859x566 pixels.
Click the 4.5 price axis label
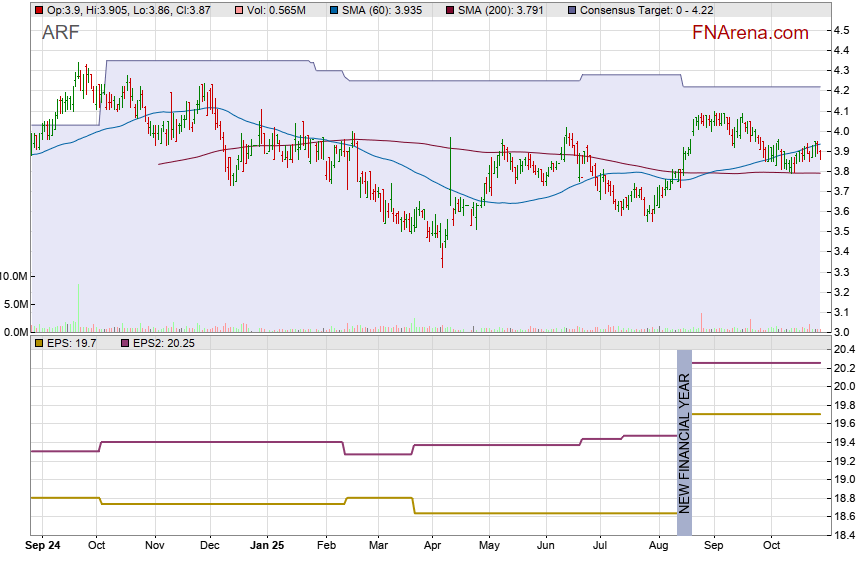pos(841,31)
